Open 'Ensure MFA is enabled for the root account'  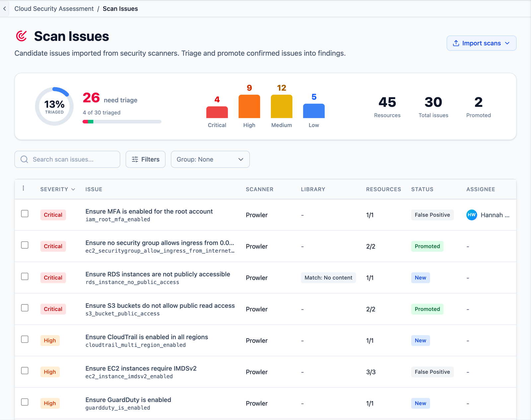pyautogui.click(x=149, y=211)
